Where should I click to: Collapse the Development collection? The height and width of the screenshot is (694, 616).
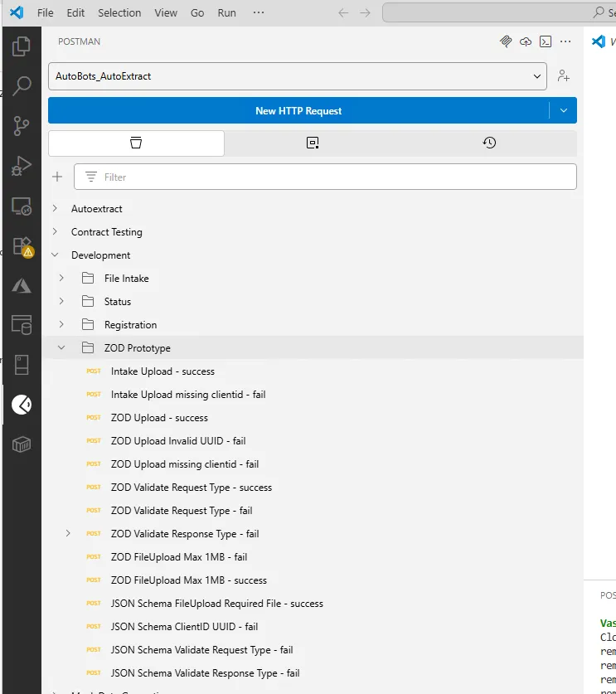55,255
